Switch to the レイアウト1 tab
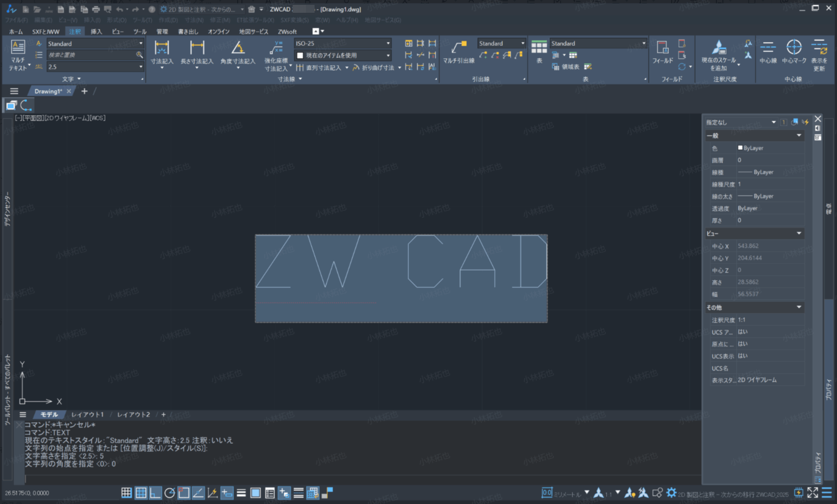 [87, 414]
